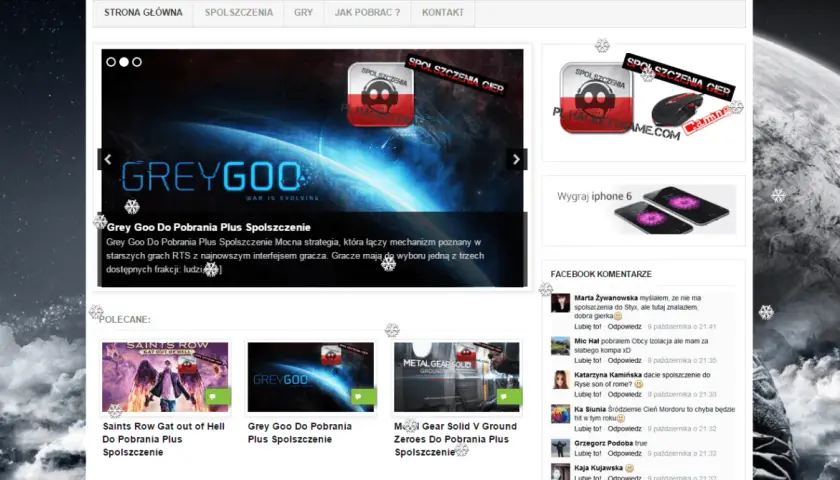Like Marta Żywanowska's comment with Lubię to!

pyautogui.click(x=588, y=326)
